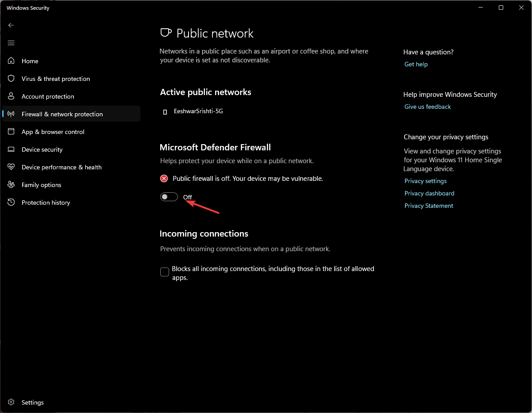Click the Change your privacy settings heading
Viewport: 532px width, 413px height.
tap(446, 137)
